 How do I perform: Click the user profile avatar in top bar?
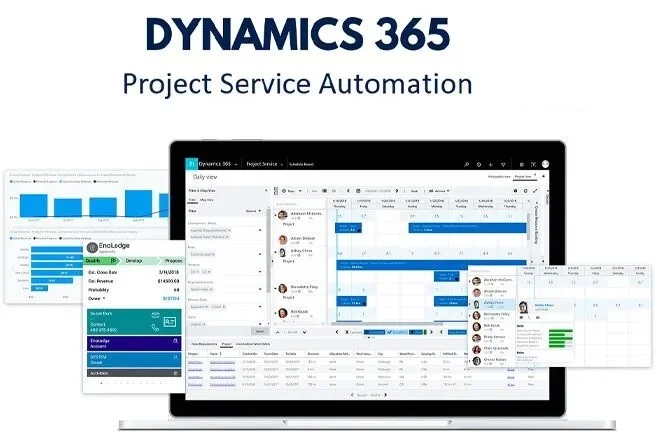pyautogui.click(x=543, y=164)
